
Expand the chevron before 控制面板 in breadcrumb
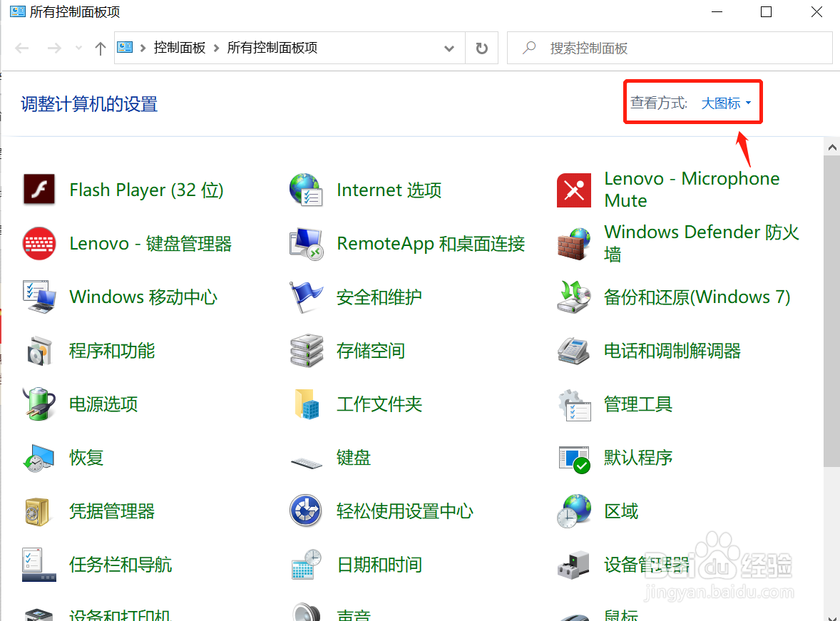coord(143,48)
